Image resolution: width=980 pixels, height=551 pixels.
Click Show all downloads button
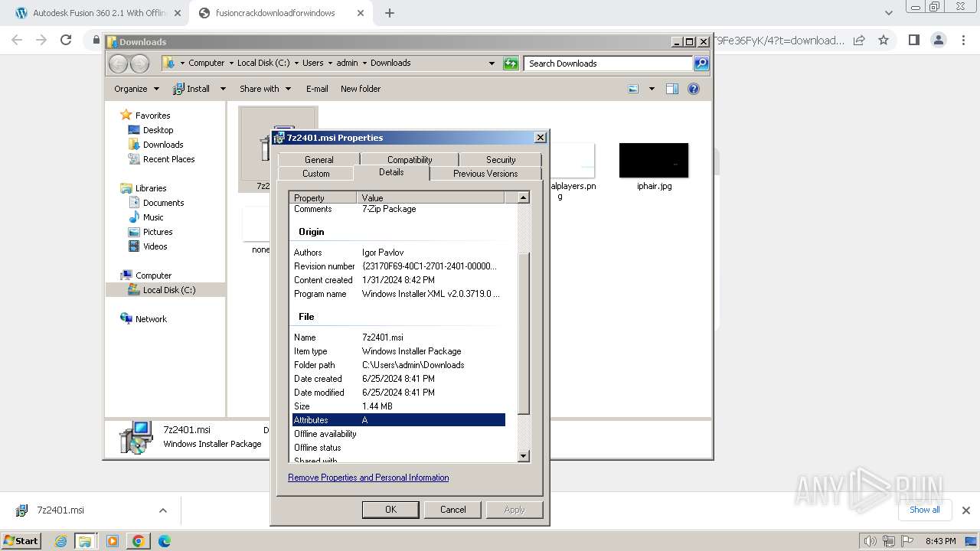(924, 510)
